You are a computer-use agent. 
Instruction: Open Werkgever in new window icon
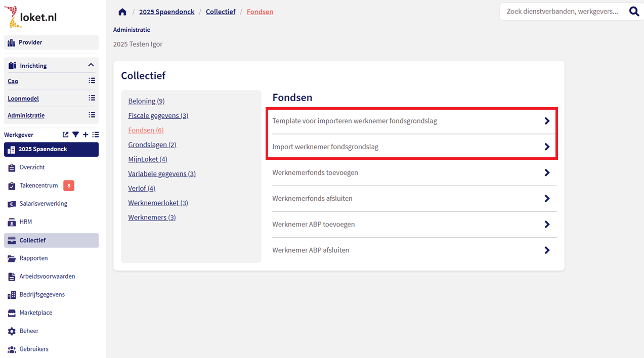coord(65,135)
